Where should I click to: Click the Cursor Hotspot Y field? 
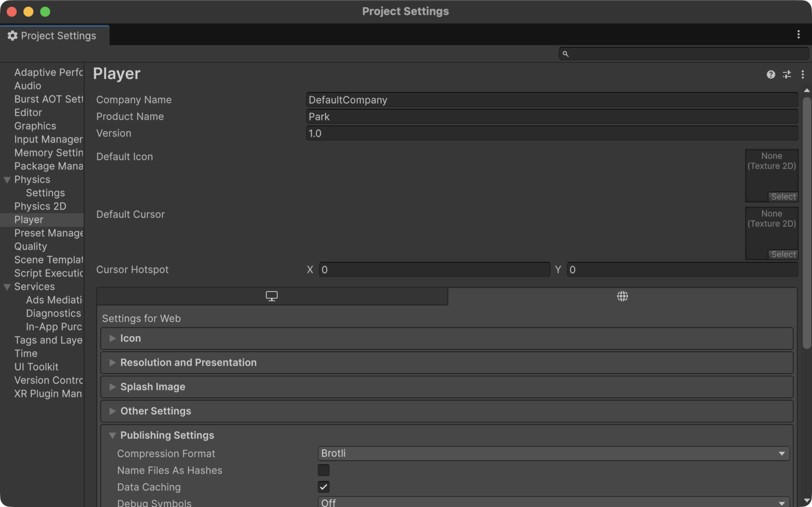click(x=682, y=269)
